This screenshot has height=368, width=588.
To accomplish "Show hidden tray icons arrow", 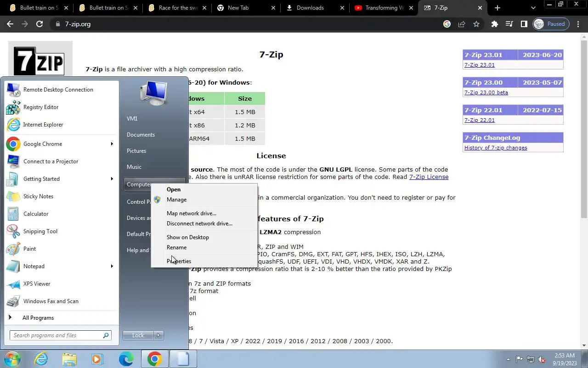I will tap(508, 359).
